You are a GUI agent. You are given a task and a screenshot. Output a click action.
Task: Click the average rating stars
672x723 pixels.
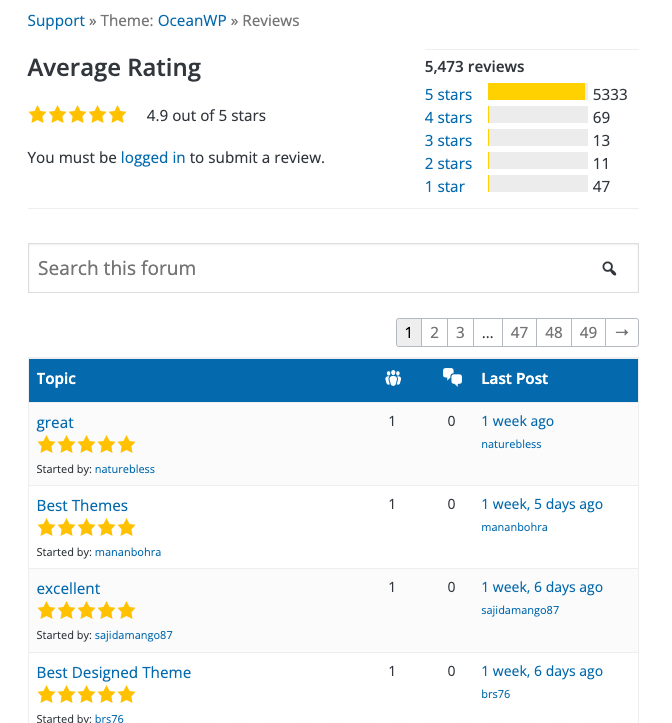(77, 115)
